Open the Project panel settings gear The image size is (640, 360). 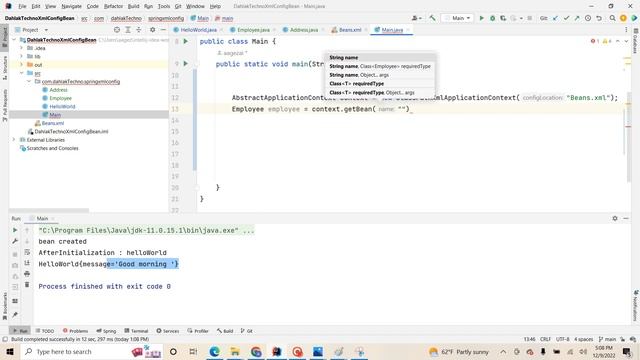[152, 30]
